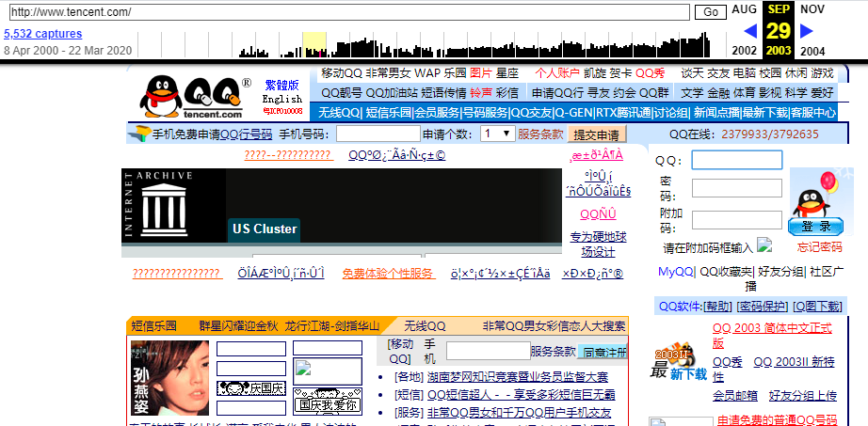Click the 忘记密码 forgot password link
Image resolution: width=868 pixels, height=426 pixels.
point(819,247)
